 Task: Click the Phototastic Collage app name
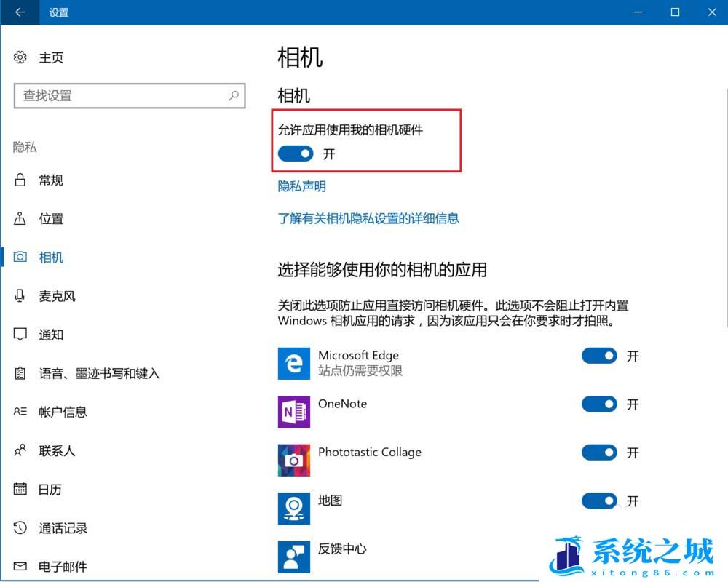[370, 452]
